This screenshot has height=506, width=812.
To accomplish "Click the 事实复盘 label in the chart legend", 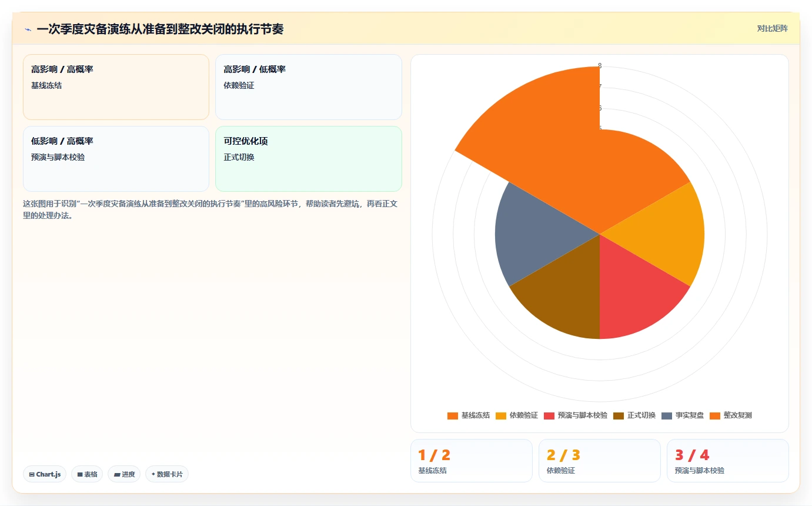I will [689, 415].
